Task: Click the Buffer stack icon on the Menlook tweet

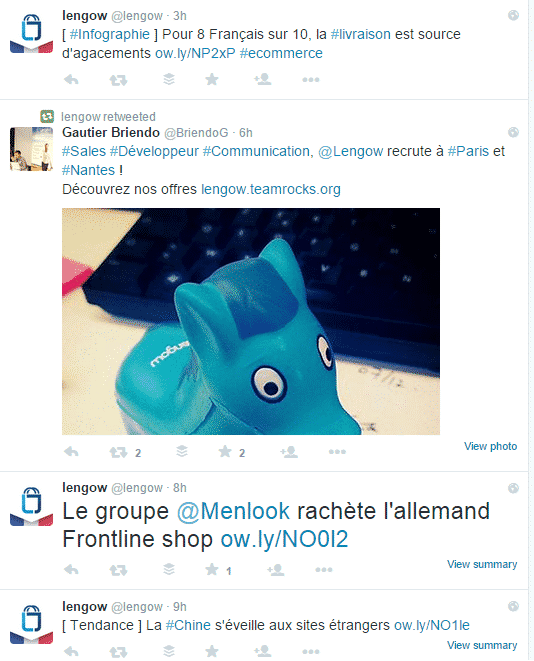Action: (x=169, y=569)
